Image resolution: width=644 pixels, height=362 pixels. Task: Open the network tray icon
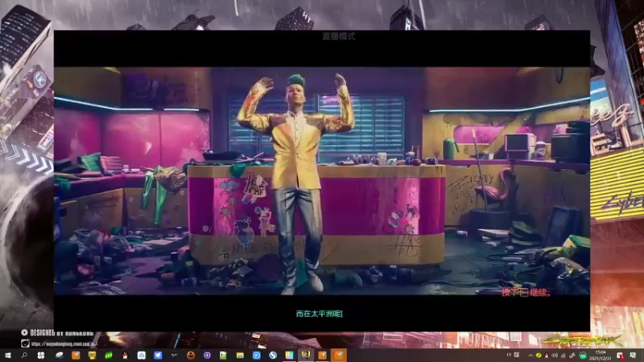(x=563, y=356)
